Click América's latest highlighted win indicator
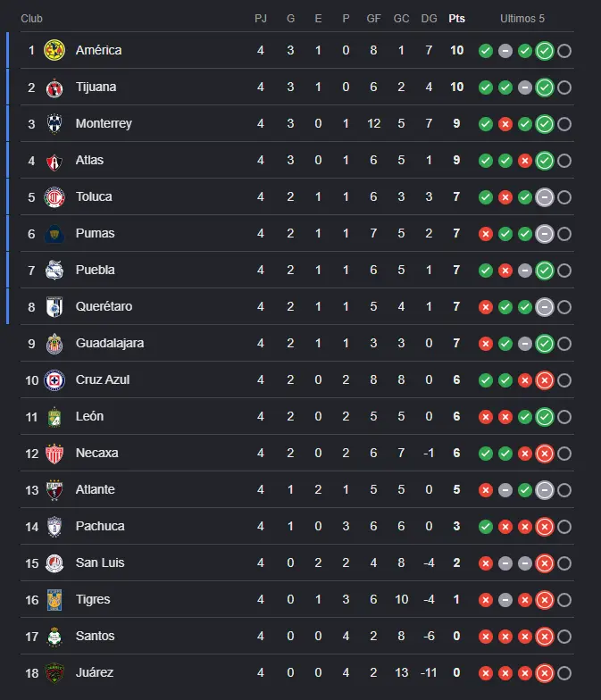 (x=545, y=51)
